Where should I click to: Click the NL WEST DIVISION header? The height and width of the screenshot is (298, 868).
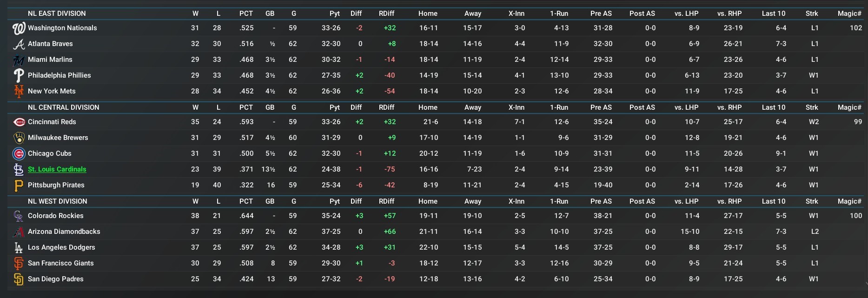[58, 201]
